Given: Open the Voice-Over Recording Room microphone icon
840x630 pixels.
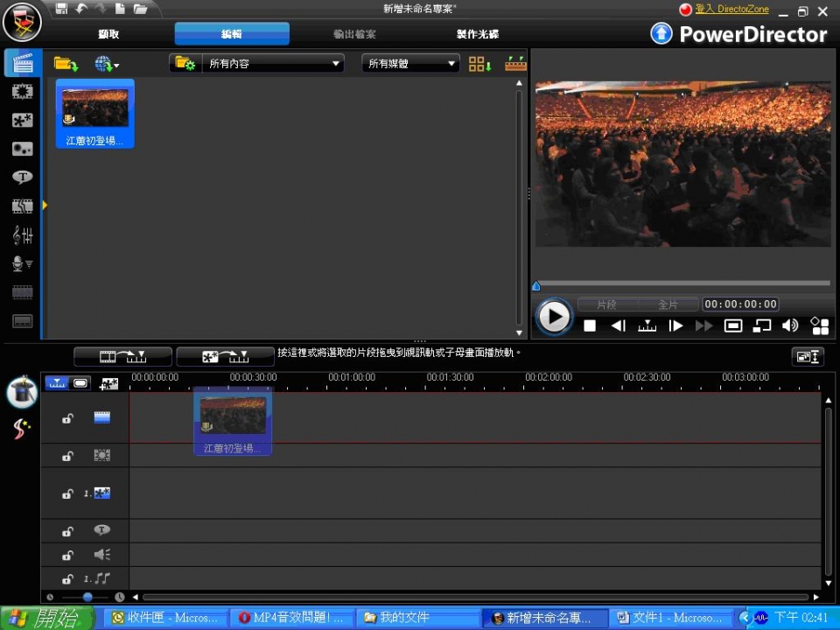Looking at the screenshot, I should click(x=22, y=263).
